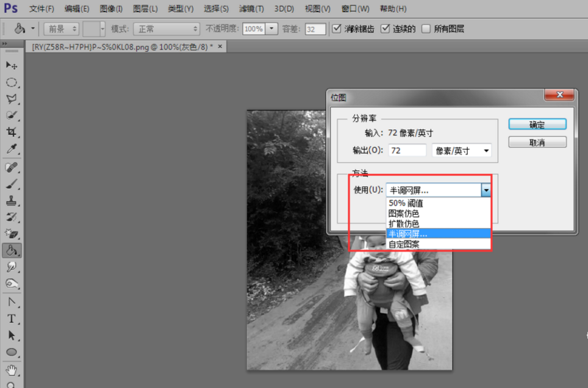The height and width of the screenshot is (388, 588).
Task: Cancel the 位图 dialog with 取消
Action: click(537, 142)
